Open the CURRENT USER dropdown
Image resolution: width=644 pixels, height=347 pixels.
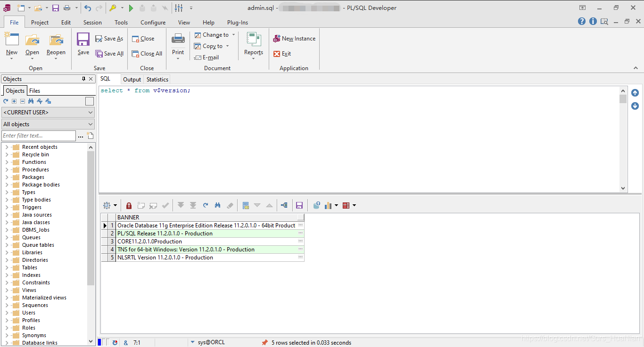pyautogui.click(x=48, y=113)
